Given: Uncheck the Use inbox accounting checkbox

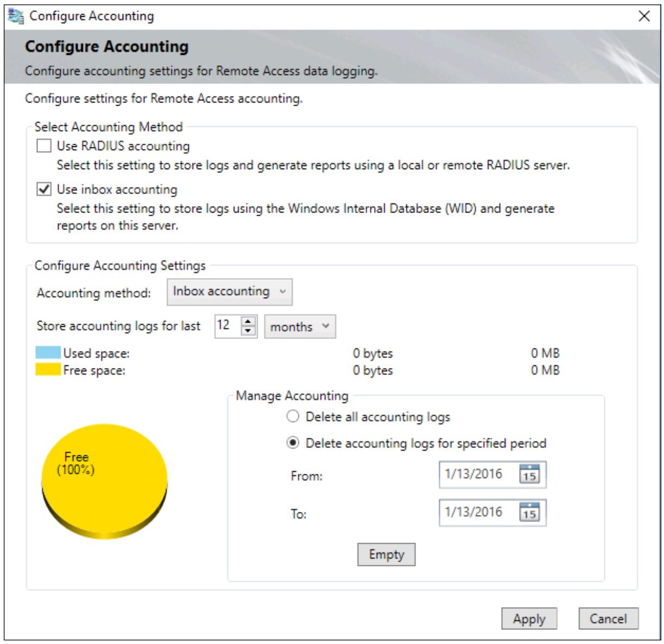Looking at the screenshot, I should point(43,190).
